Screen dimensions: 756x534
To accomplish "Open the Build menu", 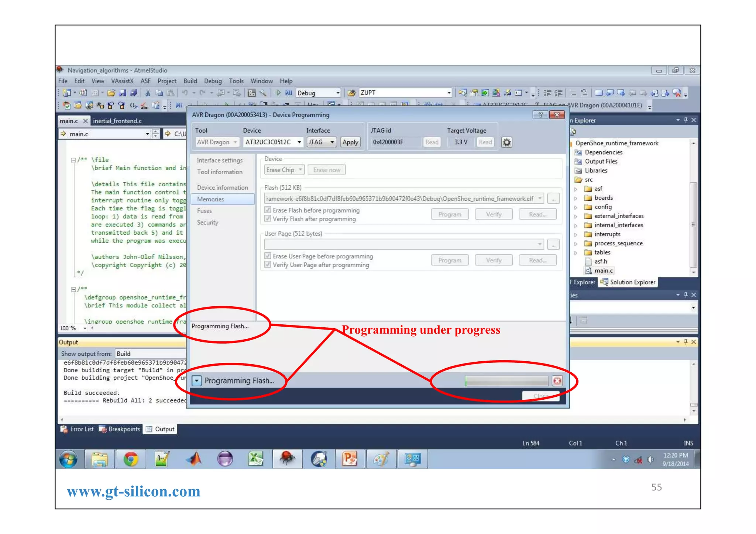I will [190, 81].
